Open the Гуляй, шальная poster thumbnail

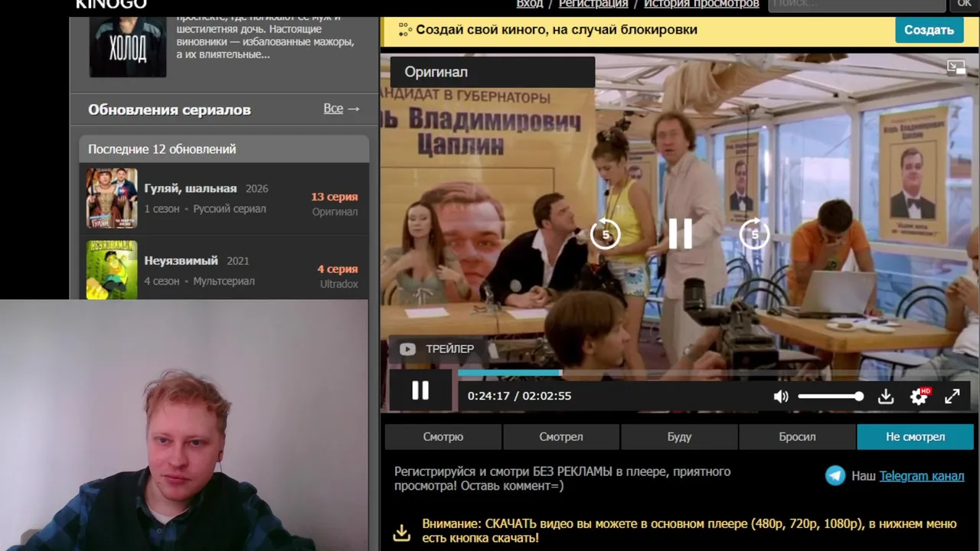point(112,198)
